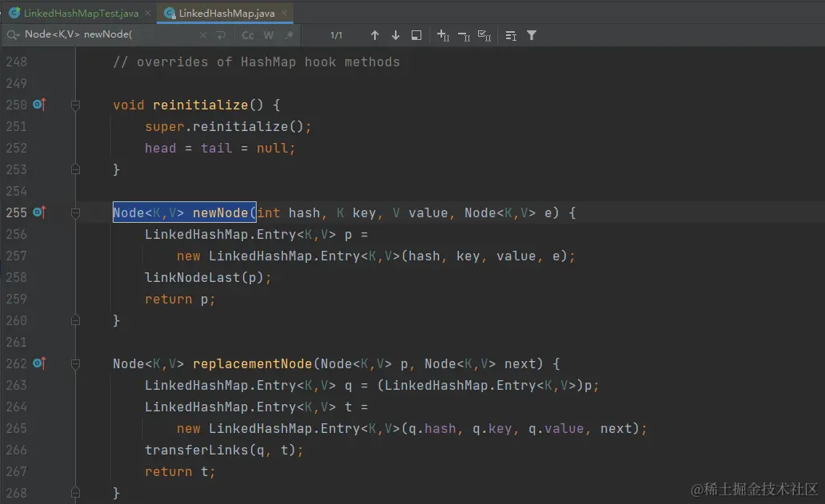Collapse reinitialize method fold at line 250
Screen dimensions: 825x504
75,105
